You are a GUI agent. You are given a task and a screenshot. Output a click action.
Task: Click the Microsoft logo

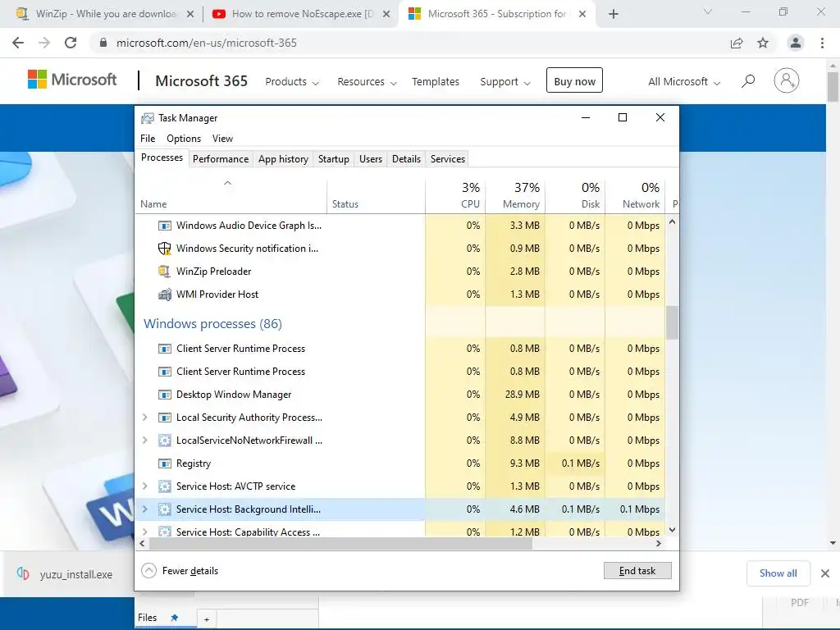point(72,80)
